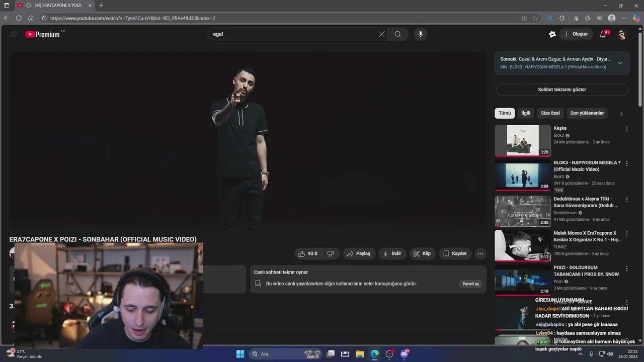Open browser essentials heart icon
Image resolution: width=644 pixels, height=362 pixels.
[600, 18]
